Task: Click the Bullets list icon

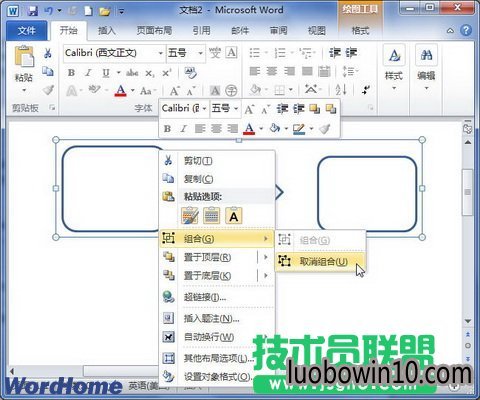Action: [x=255, y=53]
